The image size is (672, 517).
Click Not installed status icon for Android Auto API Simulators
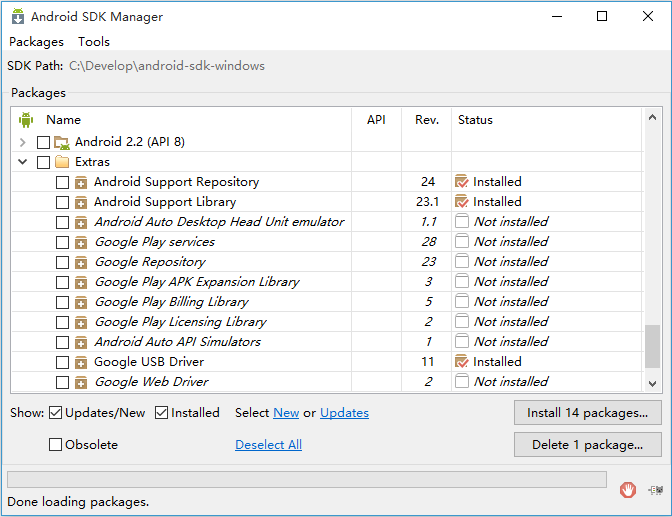[x=462, y=342]
